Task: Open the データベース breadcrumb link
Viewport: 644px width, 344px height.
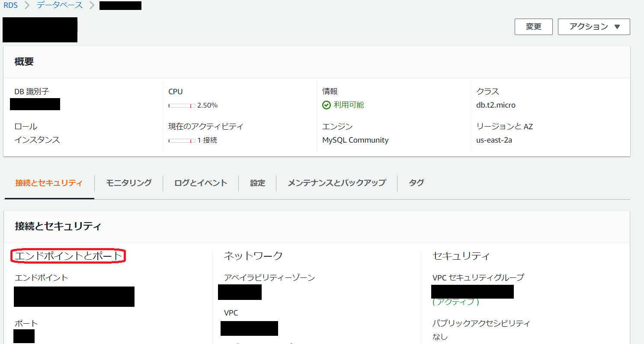Action: 60,6
